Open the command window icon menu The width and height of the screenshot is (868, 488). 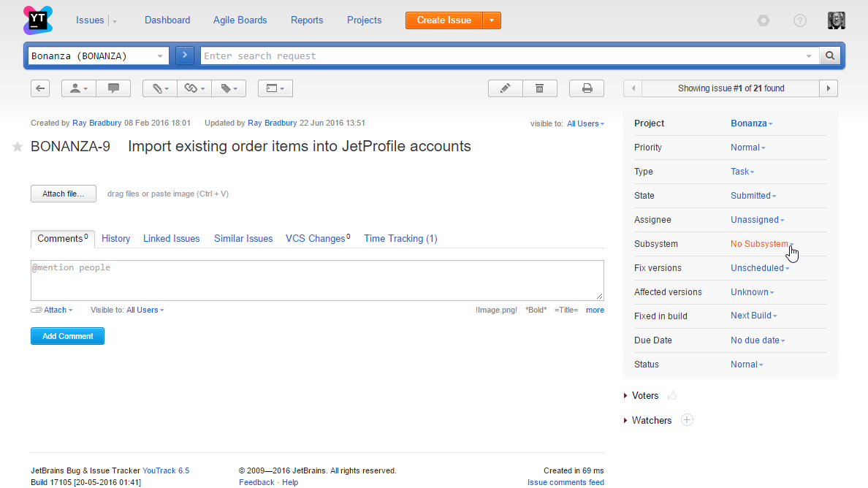pos(275,88)
